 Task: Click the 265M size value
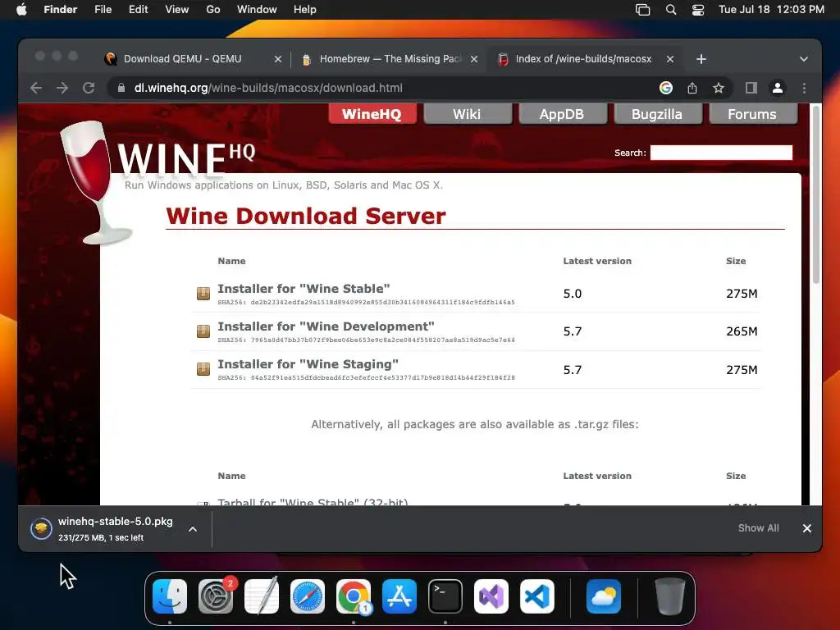(x=742, y=331)
